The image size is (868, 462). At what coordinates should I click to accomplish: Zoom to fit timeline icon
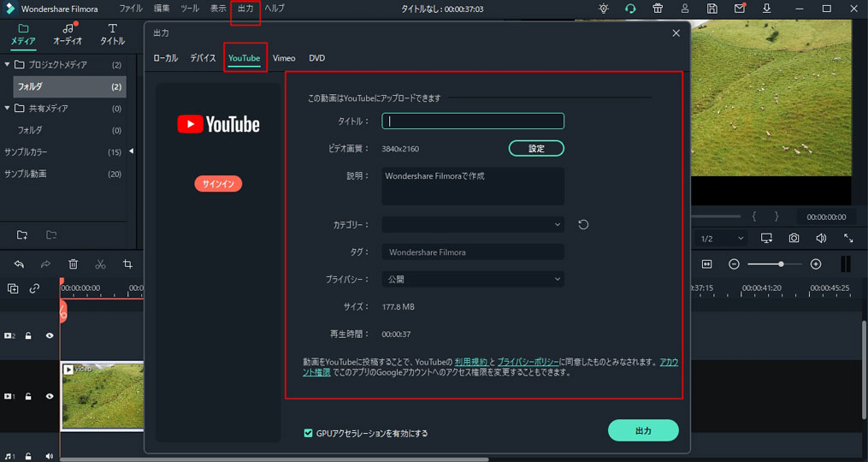(707, 264)
